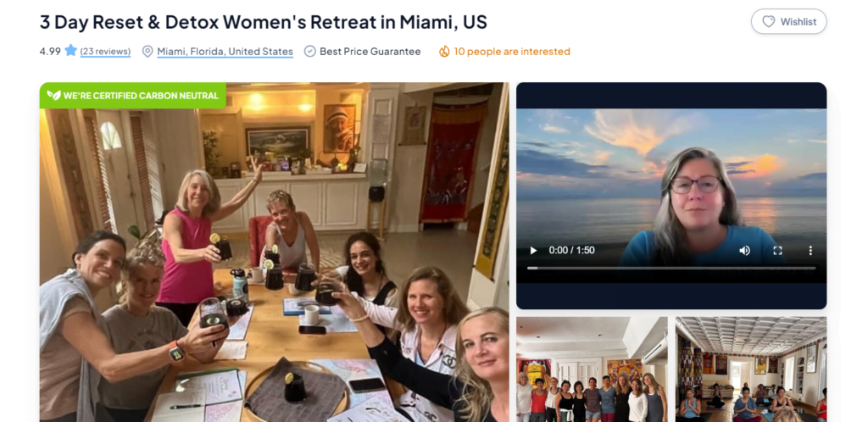Open meditation room photo thumbnail

click(751, 369)
